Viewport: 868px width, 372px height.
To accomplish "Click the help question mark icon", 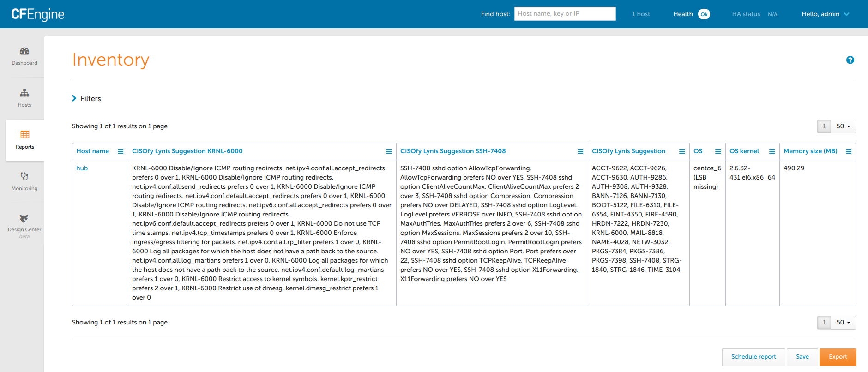I will pyautogui.click(x=850, y=60).
